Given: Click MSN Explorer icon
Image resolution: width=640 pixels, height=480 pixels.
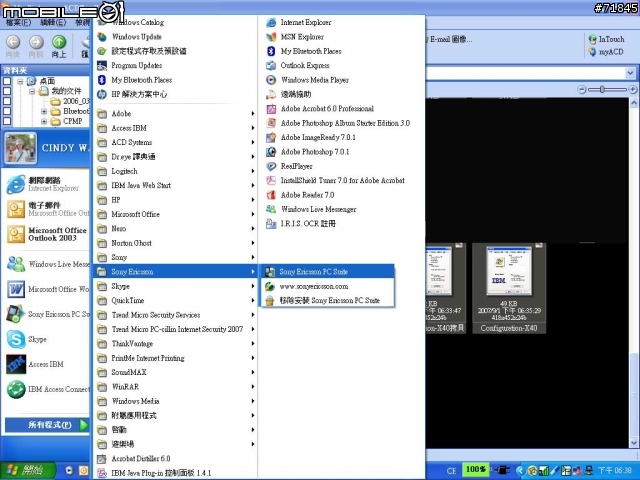Looking at the screenshot, I should pyautogui.click(x=271, y=37).
